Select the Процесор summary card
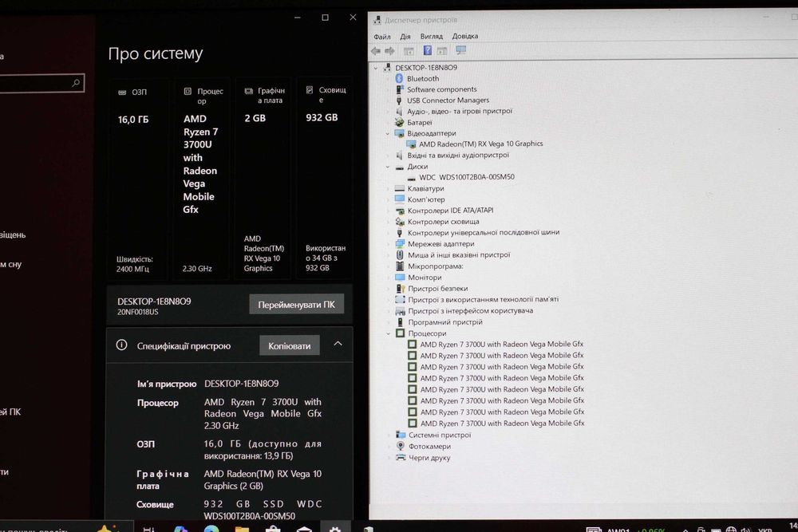Screen dimensions: 798x532 point(202,179)
